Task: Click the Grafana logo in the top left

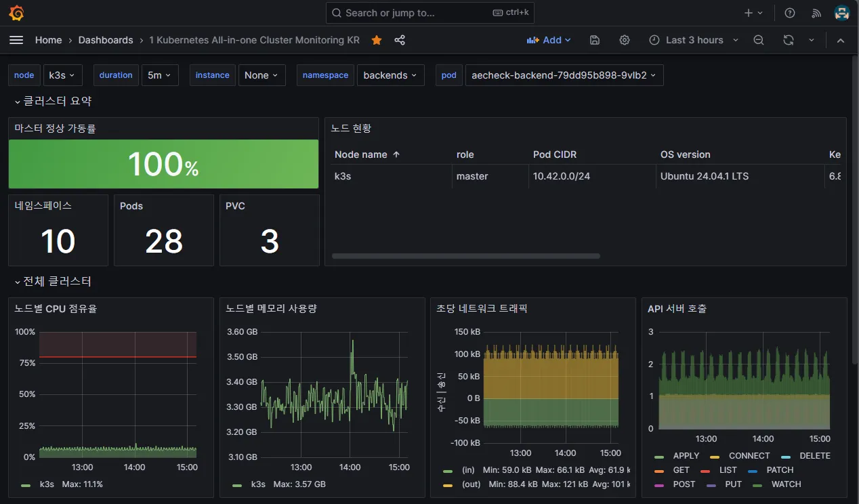Action: tap(16, 12)
